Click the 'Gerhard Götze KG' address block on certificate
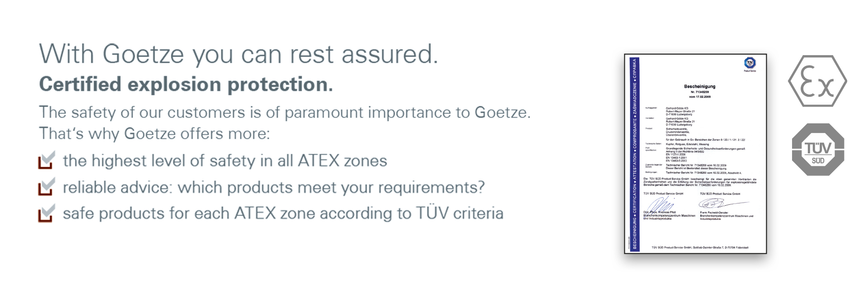 pyautogui.click(x=680, y=111)
